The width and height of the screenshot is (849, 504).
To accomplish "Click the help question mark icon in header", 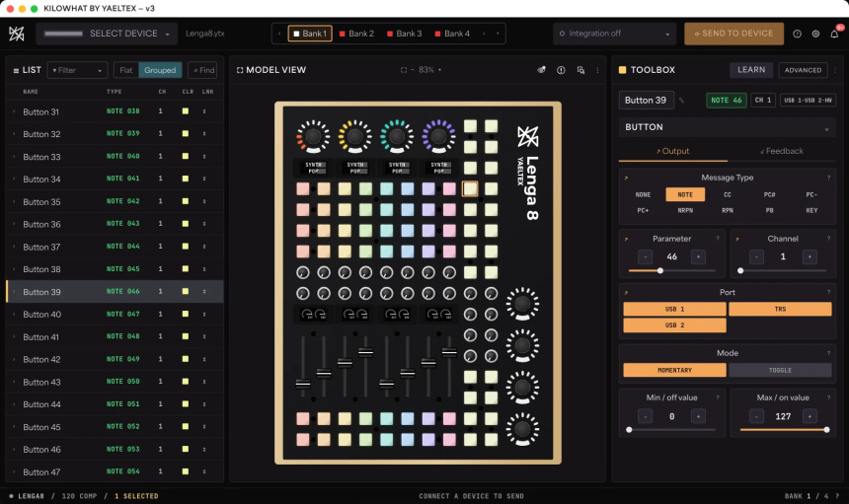I will click(797, 34).
